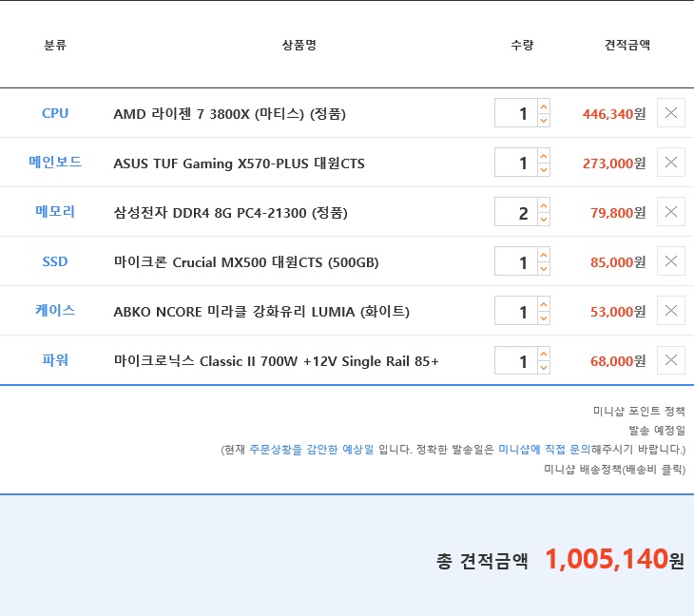This screenshot has height=616, width=694.
Task: Click the 수량 column header
Action: coord(522,45)
